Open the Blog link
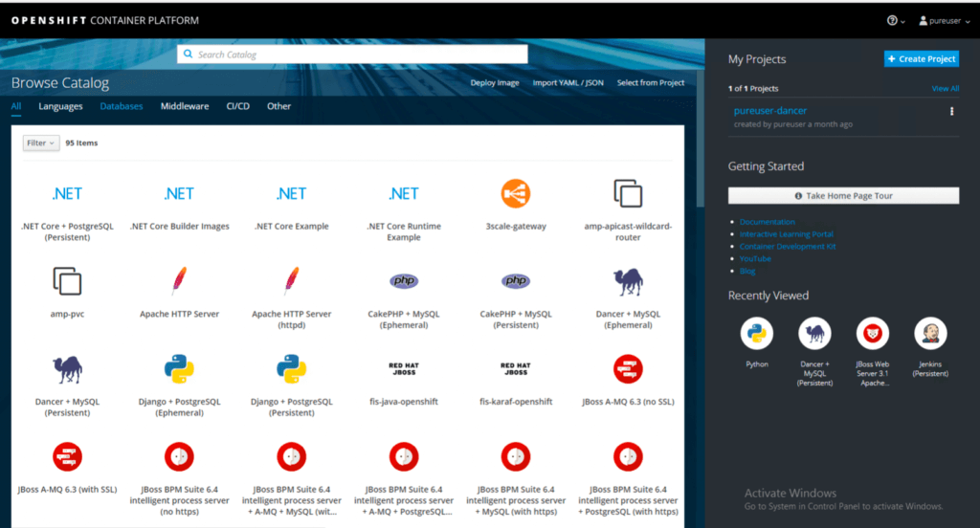 click(x=746, y=272)
